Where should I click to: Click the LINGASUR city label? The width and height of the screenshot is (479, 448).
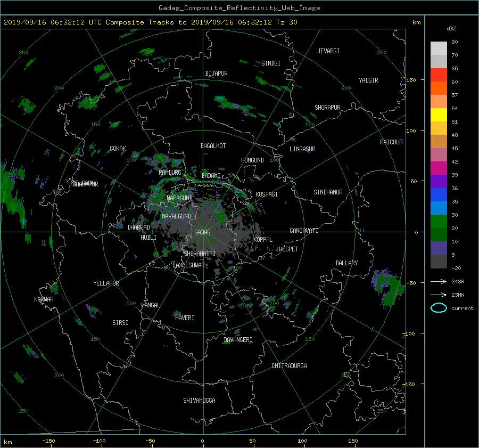click(302, 149)
